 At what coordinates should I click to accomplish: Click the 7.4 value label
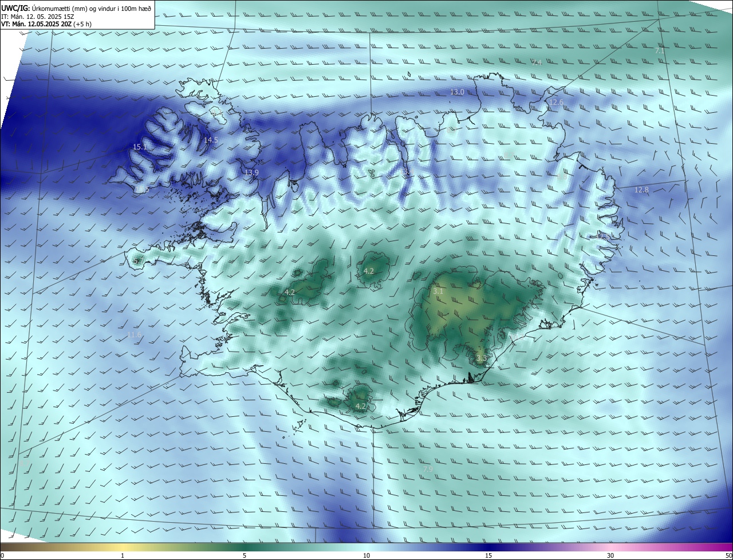click(537, 62)
